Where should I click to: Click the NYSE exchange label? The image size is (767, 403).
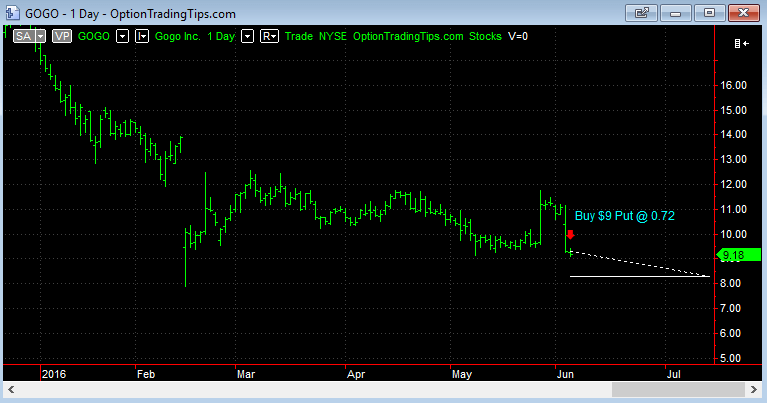(333, 36)
